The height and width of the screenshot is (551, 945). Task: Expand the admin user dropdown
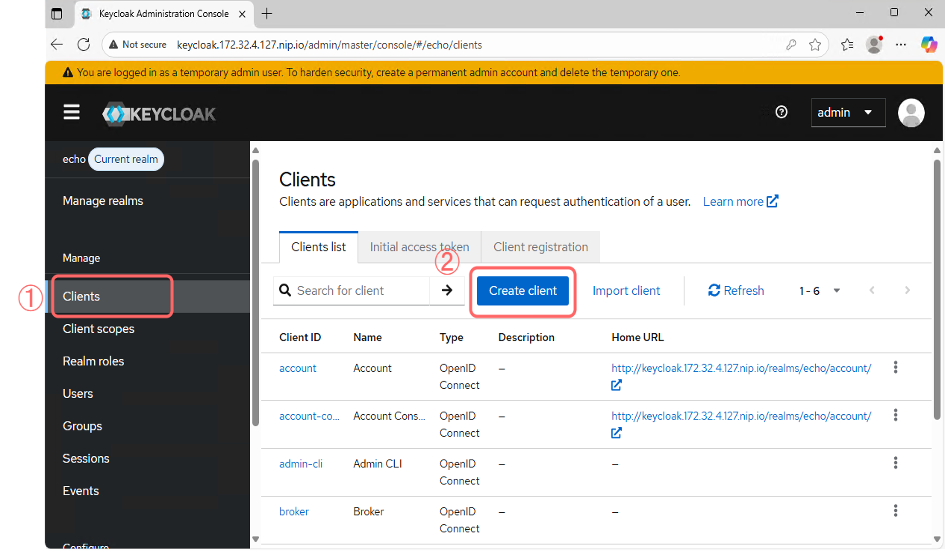(847, 113)
